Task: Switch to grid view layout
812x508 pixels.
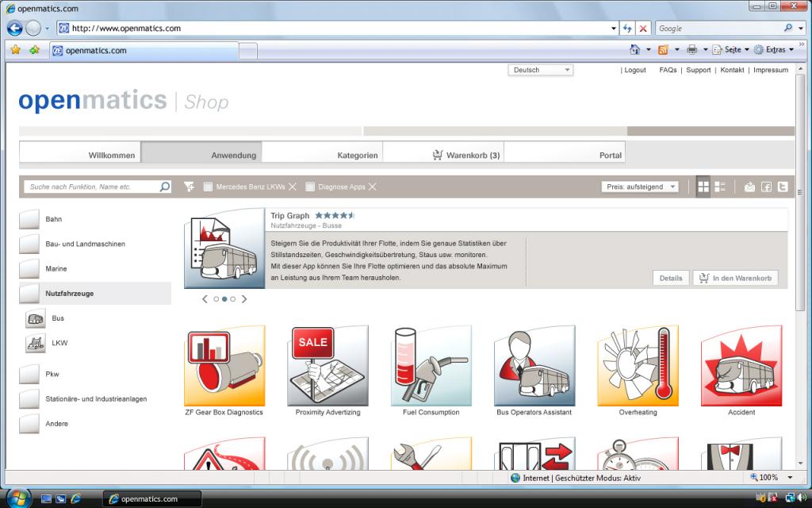Action: click(x=703, y=187)
